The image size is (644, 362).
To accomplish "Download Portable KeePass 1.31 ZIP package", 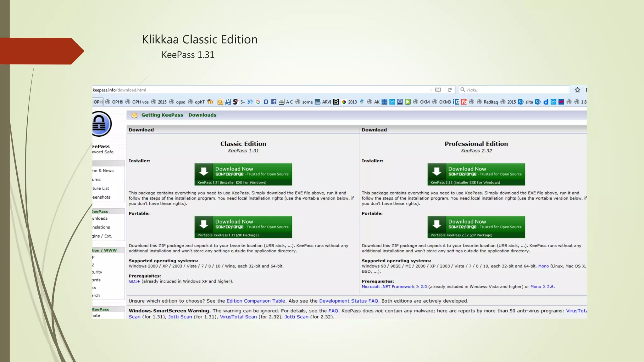I will click(x=243, y=227).
